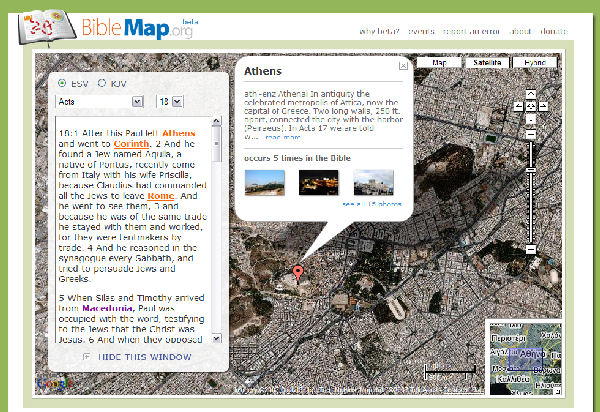
Task: Open the first Athens photo thumbnail
Action: (264, 182)
